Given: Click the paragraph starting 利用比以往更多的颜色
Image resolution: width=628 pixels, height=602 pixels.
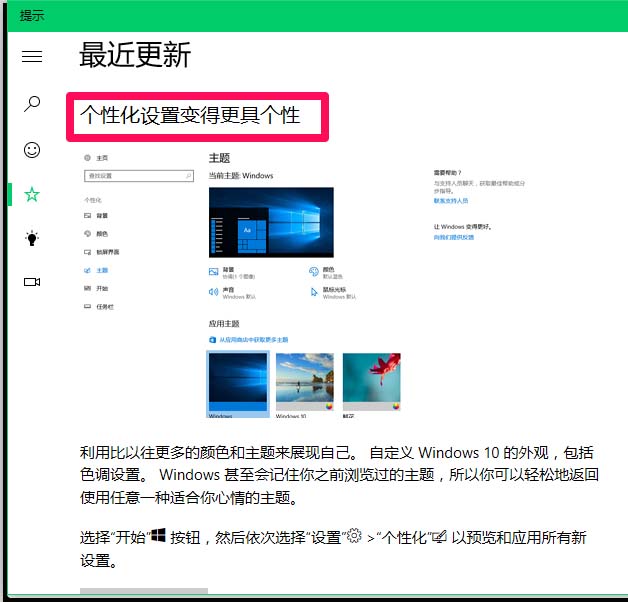Looking at the screenshot, I should [339, 475].
